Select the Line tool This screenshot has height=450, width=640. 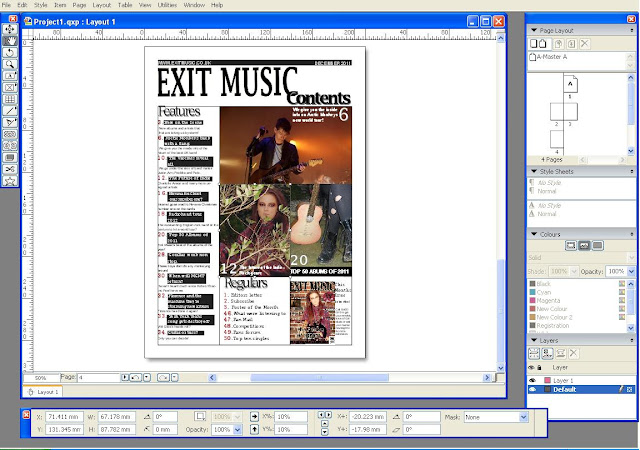[x=10, y=111]
